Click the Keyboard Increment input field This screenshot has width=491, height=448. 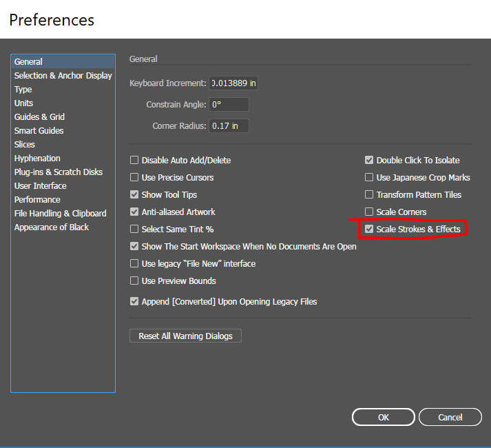click(233, 83)
